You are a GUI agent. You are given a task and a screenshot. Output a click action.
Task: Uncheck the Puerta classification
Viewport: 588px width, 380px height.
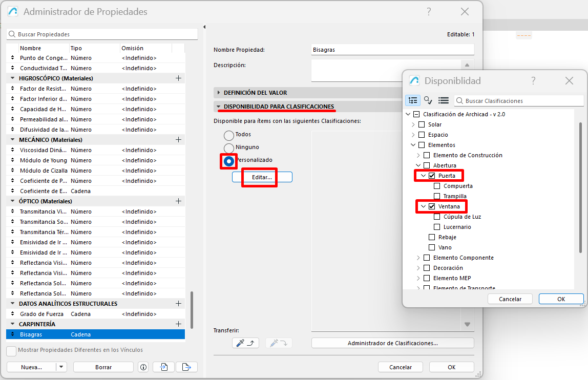(x=432, y=176)
